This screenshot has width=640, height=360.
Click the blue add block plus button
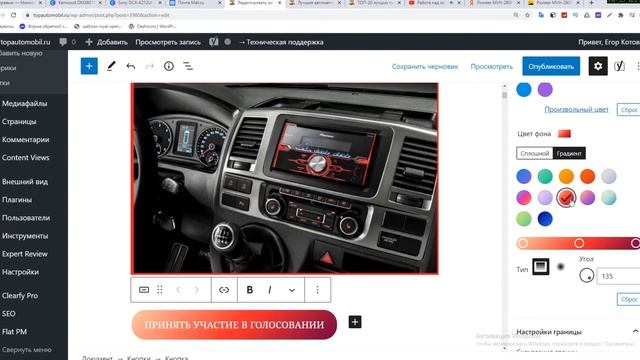tap(89, 66)
